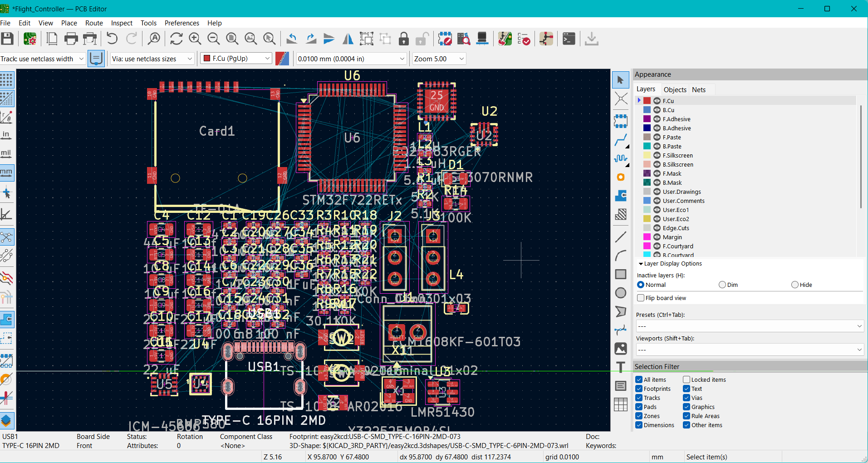
Task: Open the Find tool
Action: (154, 39)
